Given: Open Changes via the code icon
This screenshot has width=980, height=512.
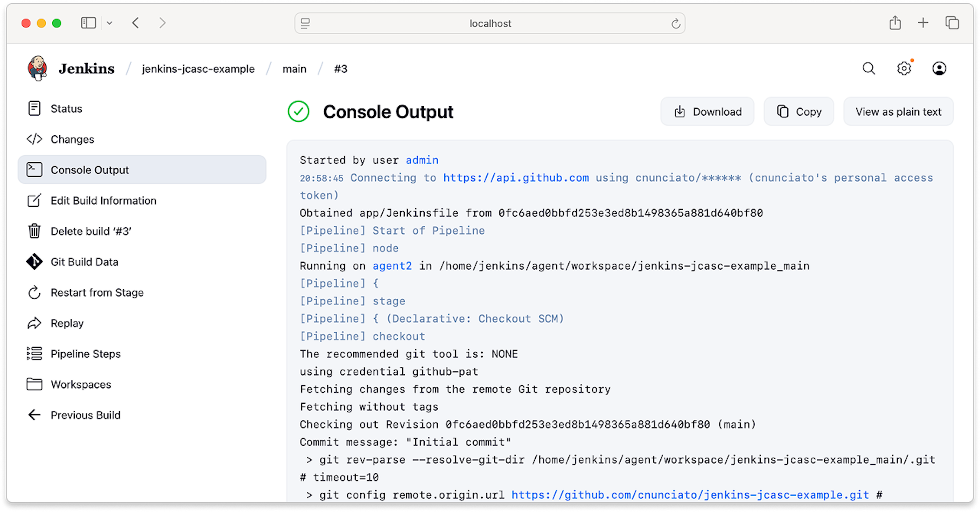Looking at the screenshot, I should [34, 139].
